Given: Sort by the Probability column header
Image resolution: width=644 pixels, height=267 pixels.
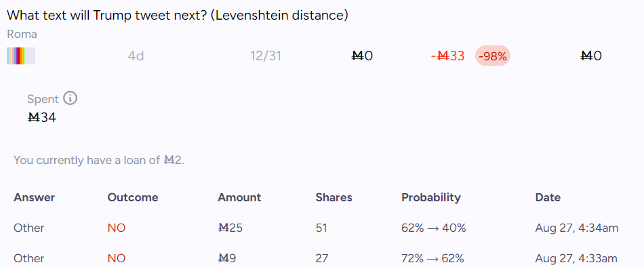Looking at the screenshot, I should point(431,198).
